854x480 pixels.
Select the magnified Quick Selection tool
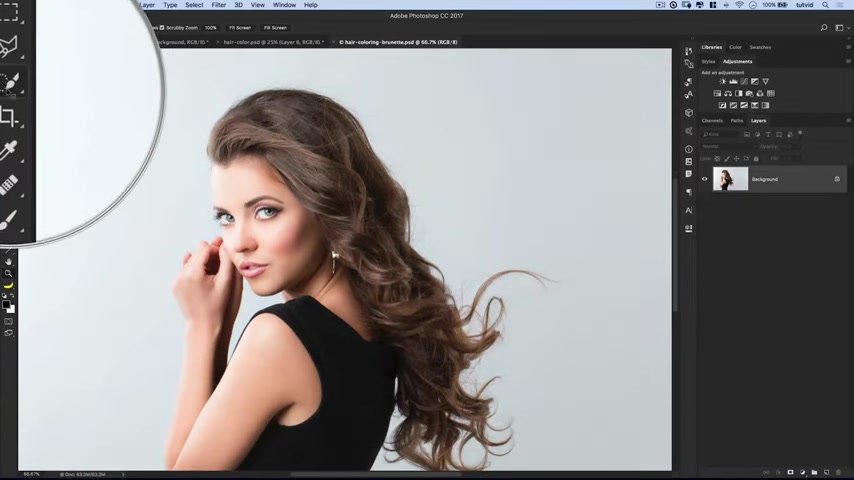point(10,83)
